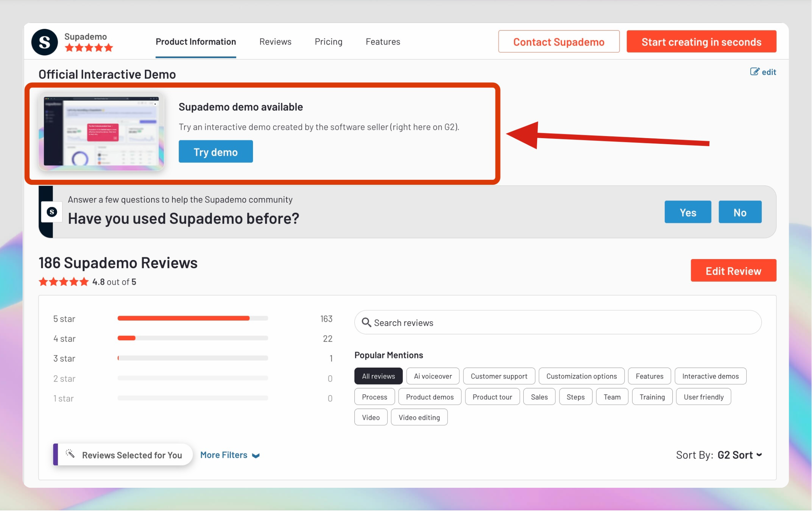Click Contact Supademo button
This screenshot has width=812, height=511.
[x=559, y=41]
